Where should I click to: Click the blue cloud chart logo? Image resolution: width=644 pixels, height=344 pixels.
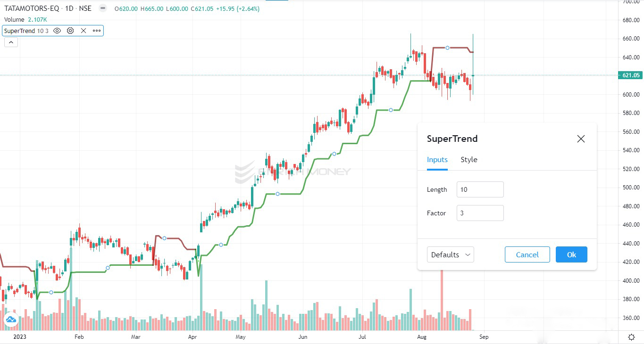click(x=10, y=319)
